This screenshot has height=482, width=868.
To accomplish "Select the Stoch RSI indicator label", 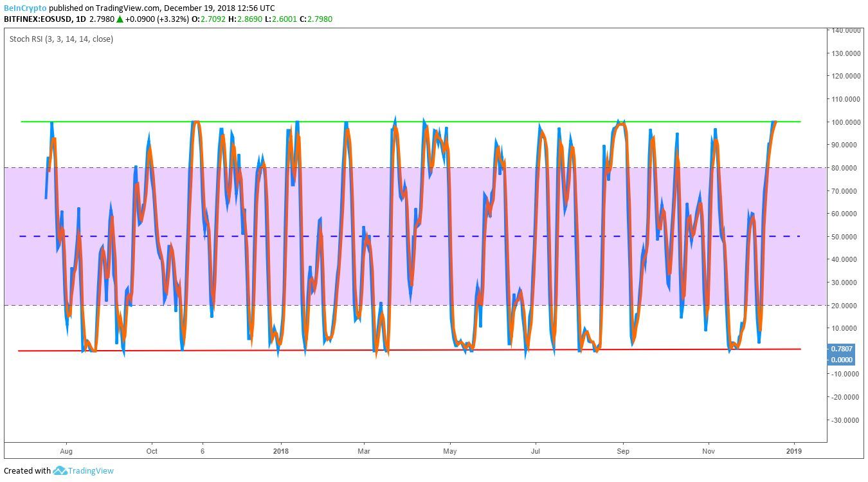I will [61, 39].
